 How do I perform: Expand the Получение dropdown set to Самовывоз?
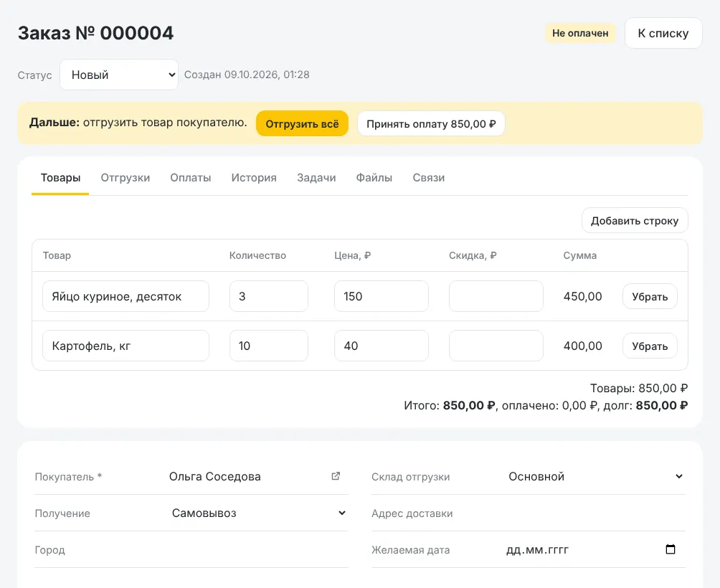pyautogui.click(x=258, y=513)
